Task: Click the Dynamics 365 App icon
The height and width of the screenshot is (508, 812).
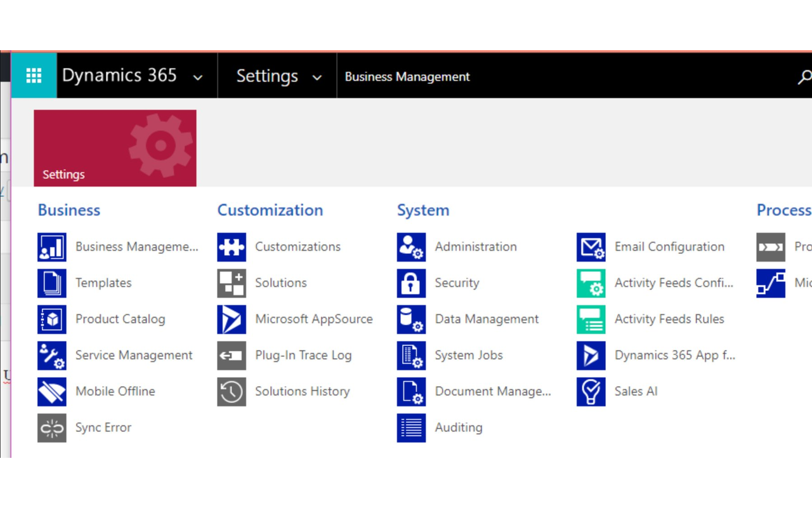Action: [591, 356]
